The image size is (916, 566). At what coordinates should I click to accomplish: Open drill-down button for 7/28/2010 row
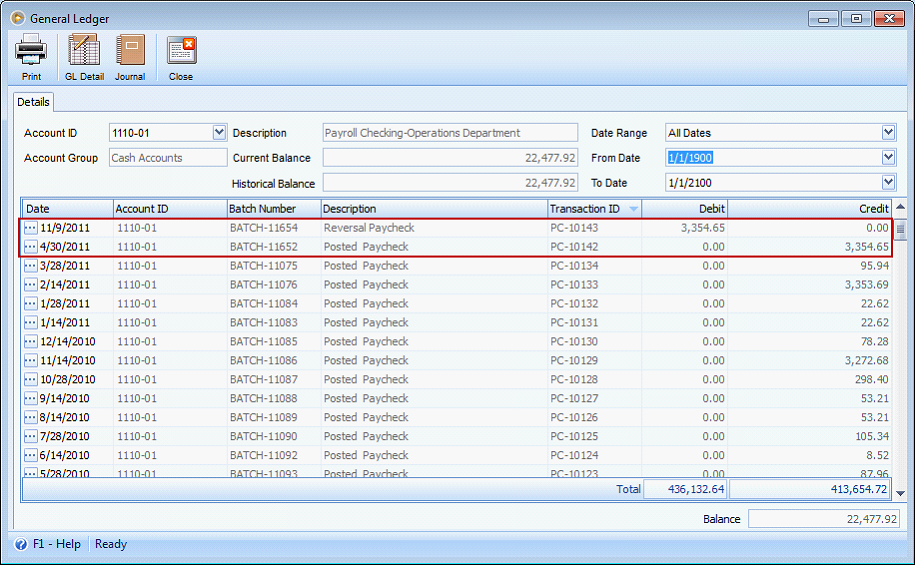point(30,436)
